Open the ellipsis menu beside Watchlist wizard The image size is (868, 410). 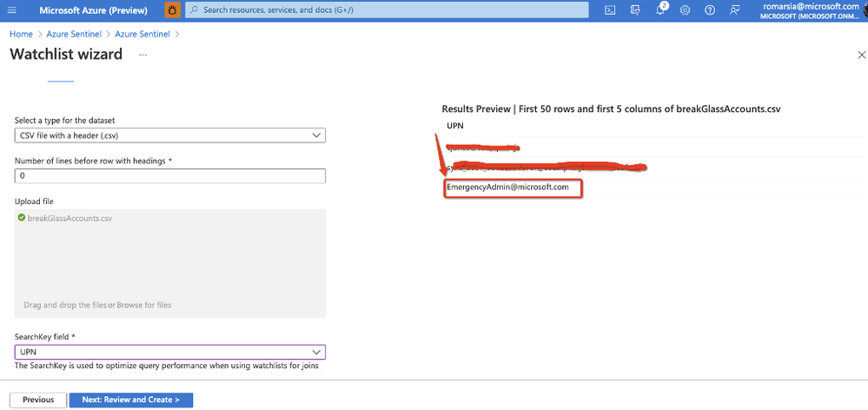142,55
